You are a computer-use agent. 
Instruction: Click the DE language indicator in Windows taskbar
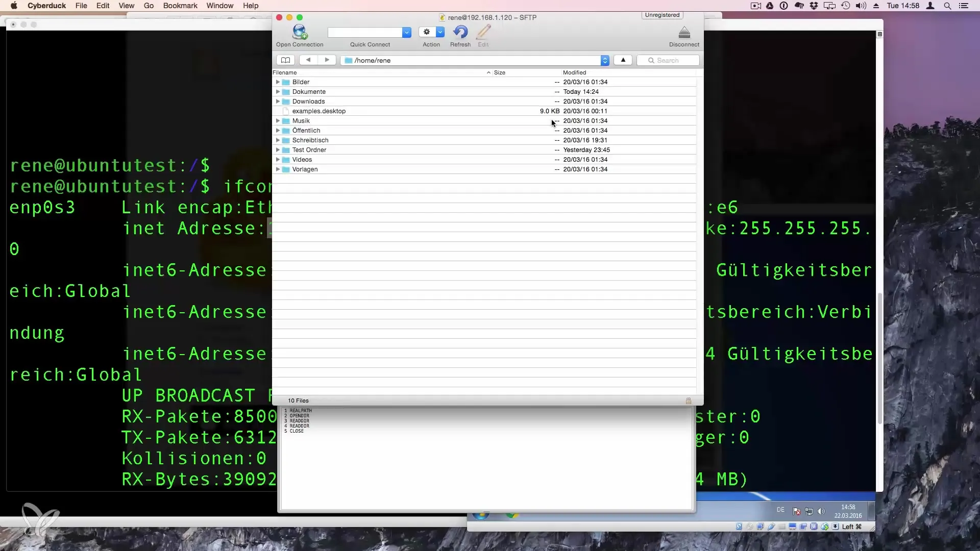click(x=780, y=510)
